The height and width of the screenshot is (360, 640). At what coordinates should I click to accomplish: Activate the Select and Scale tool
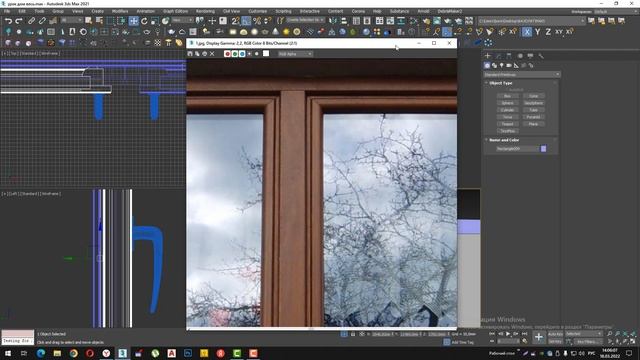[x=155, y=20]
